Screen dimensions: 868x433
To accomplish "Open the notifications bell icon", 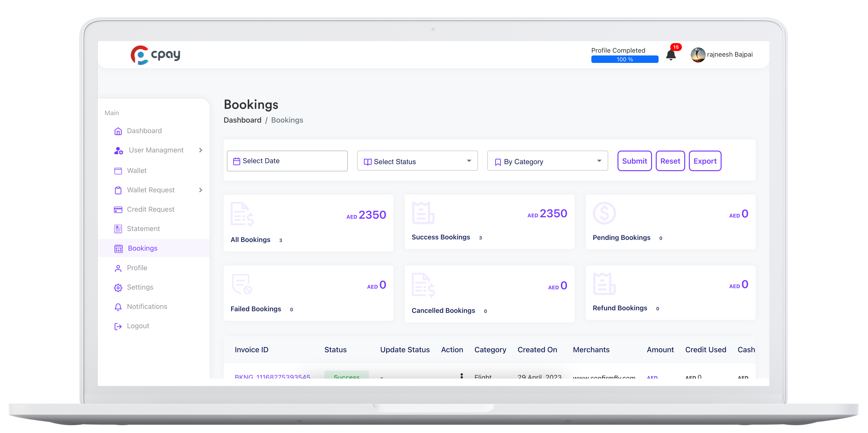I will 670,55.
